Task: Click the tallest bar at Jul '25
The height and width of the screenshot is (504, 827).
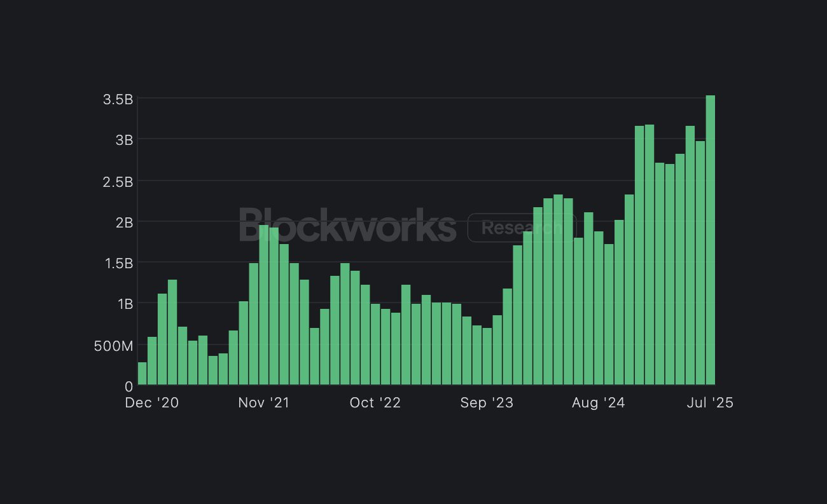Action: point(710,240)
